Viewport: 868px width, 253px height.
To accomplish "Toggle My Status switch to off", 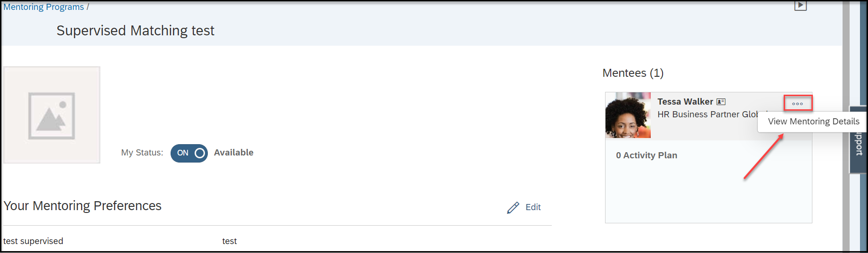I will tap(189, 153).
